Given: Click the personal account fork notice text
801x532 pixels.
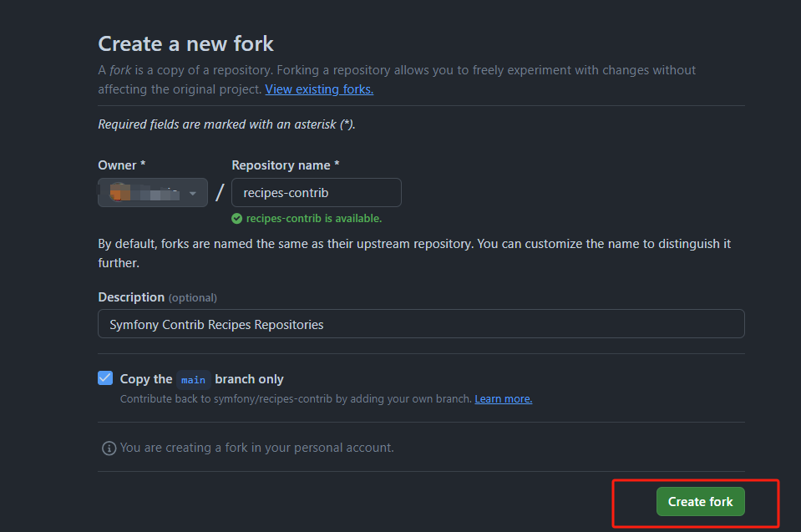Looking at the screenshot, I should [x=256, y=448].
